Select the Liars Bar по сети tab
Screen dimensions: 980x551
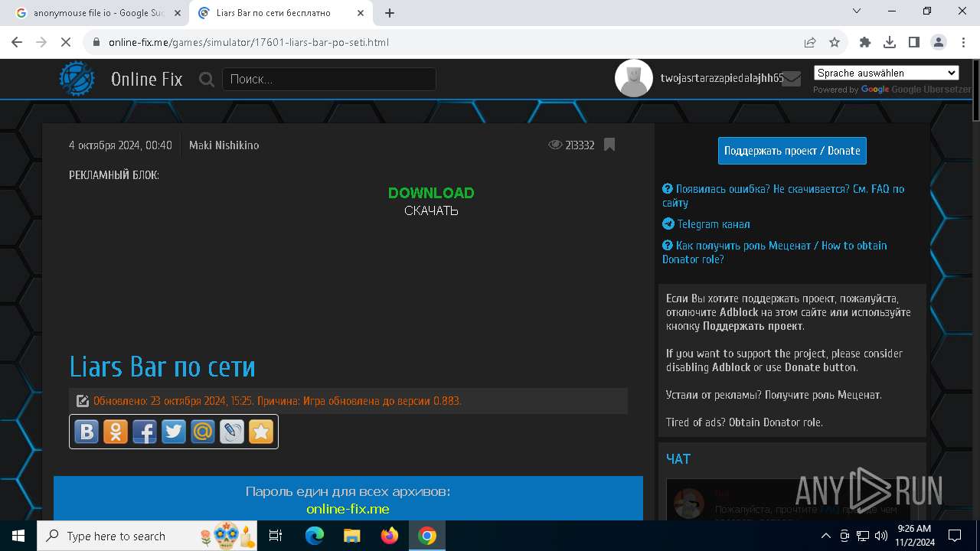pyautogui.click(x=282, y=13)
